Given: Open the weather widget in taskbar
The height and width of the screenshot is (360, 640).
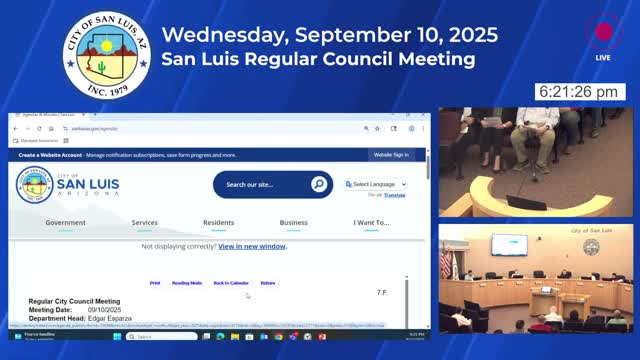Looking at the screenshot, I should point(35,336).
